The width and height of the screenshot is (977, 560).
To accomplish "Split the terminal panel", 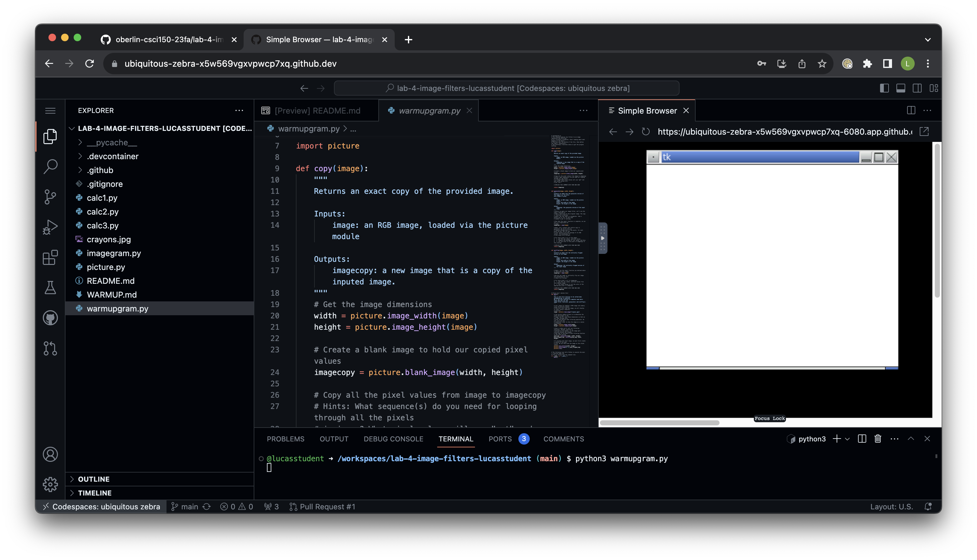I will (861, 439).
